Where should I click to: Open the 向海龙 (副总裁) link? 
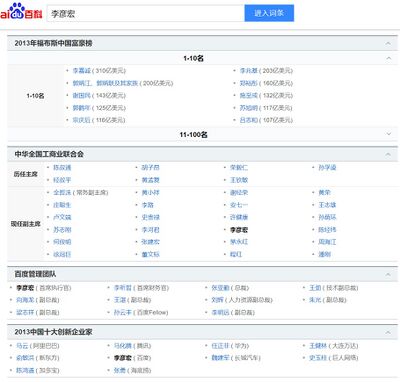click(x=25, y=300)
